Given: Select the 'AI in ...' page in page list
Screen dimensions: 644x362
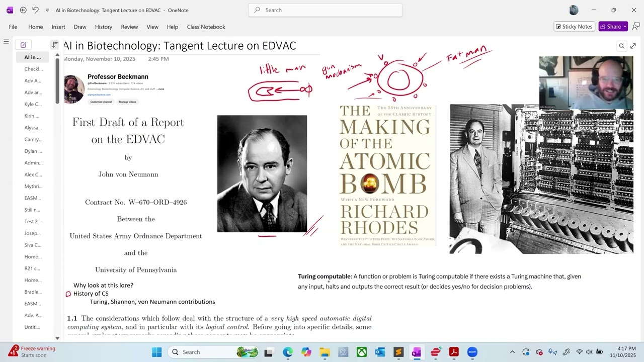Looking at the screenshot, I should click(33, 57).
